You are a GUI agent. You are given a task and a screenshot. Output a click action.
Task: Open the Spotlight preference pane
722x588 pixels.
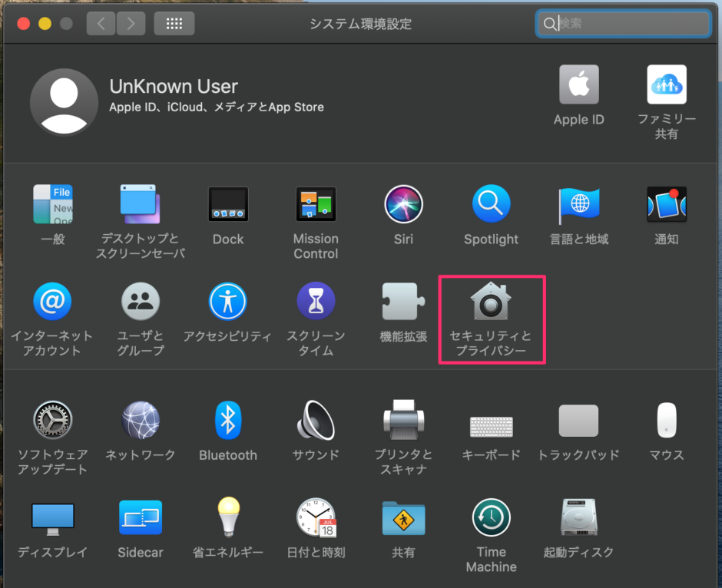click(x=491, y=204)
